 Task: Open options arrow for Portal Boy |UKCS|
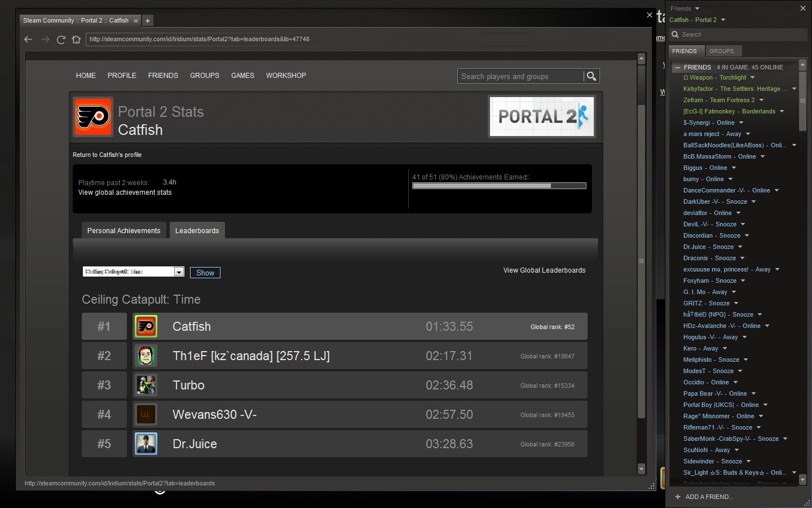click(x=765, y=405)
